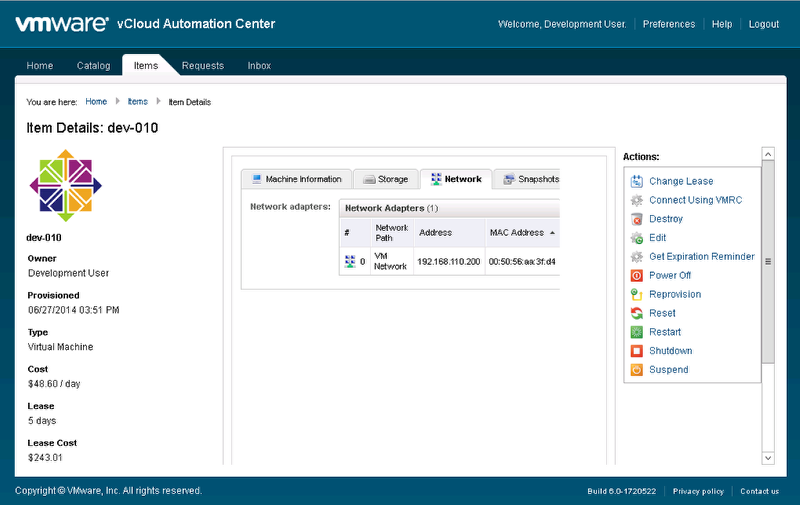Click the orange Suspend icon
Viewport: 800px width, 505px height.
pyautogui.click(x=636, y=370)
